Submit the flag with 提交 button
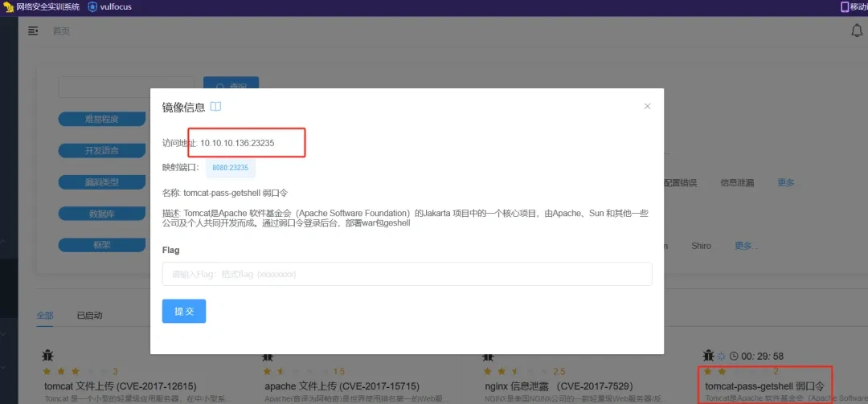Image resolution: width=868 pixels, height=404 pixels. tap(184, 311)
